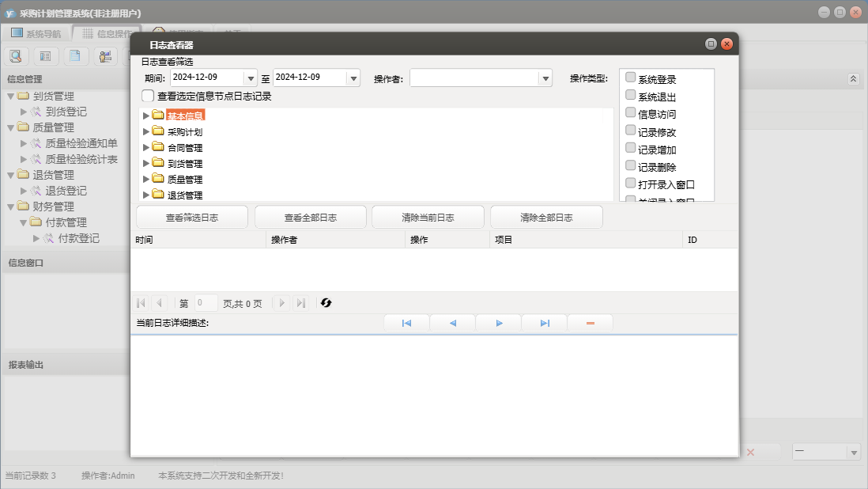
Task: Click the page number input field
Action: tap(206, 303)
